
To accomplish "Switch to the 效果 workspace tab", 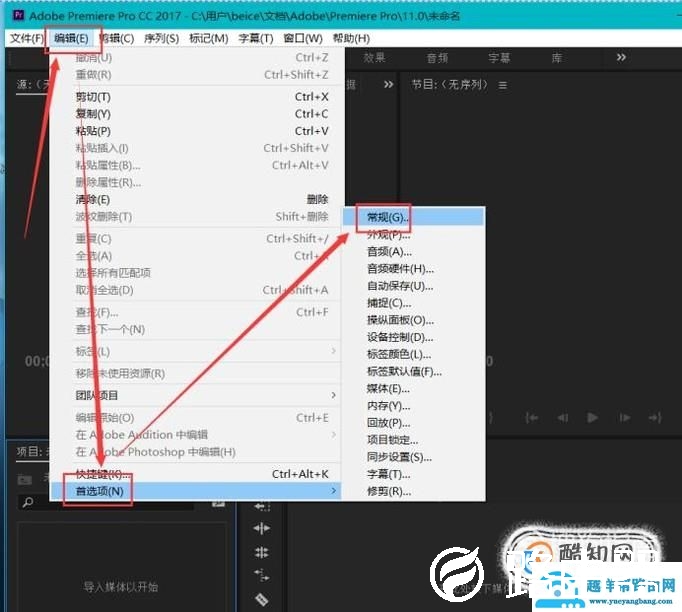I will [374, 58].
